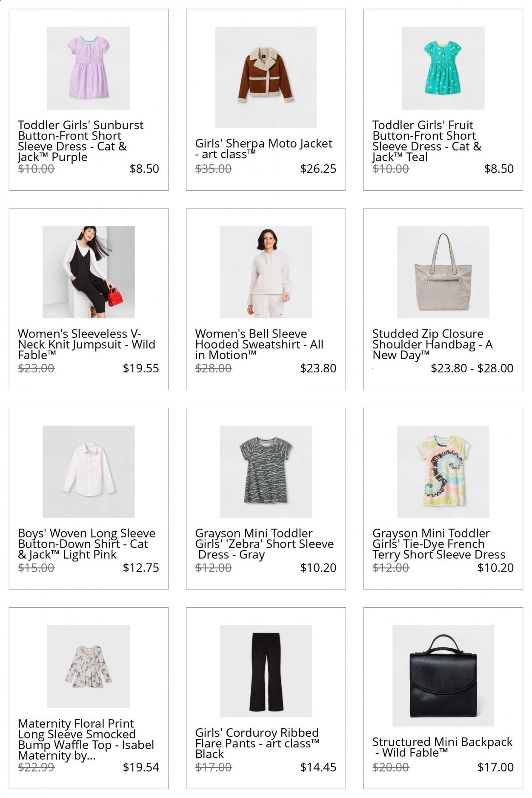Select the Girls' Sherpa Moto Jacket photo
This screenshot has width=532, height=798.
(266, 77)
